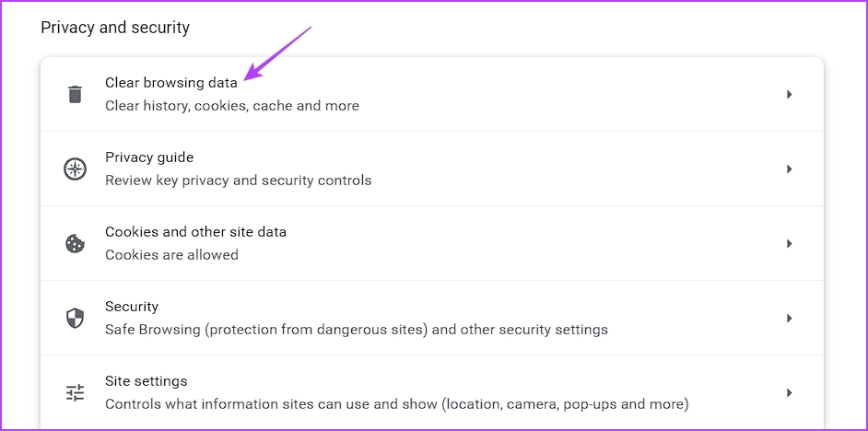Click the Security shield icon

pos(75,318)
